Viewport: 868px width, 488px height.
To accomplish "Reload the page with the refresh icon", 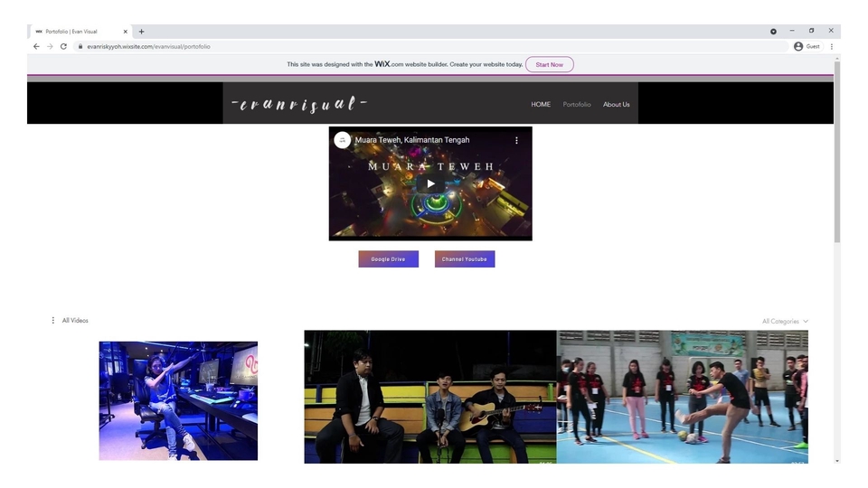I will tap(63, 46).
